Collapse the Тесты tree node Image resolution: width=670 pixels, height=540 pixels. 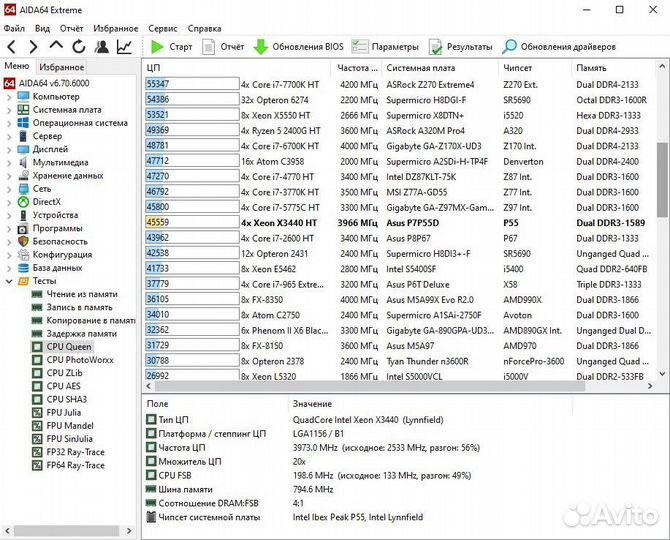click(9, 281)
